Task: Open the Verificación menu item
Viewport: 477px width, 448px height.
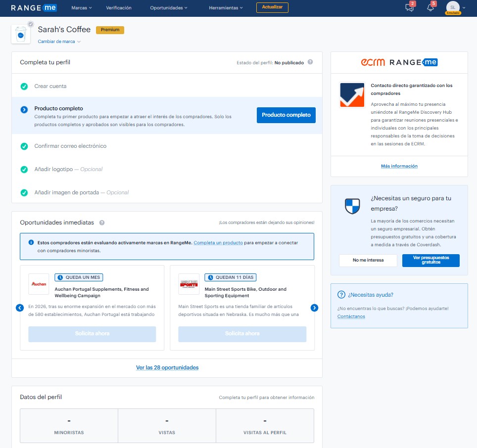Action: [x=119, y=8]
